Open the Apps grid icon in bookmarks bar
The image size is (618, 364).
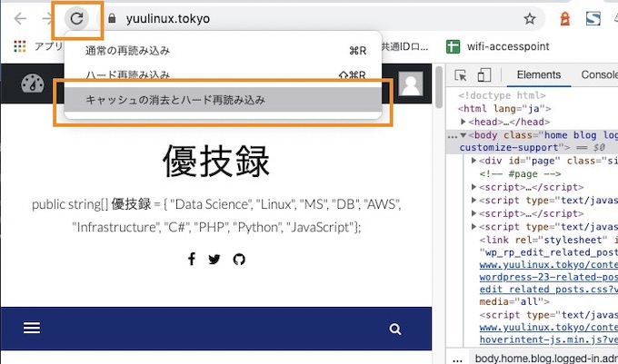click(20, 46)
